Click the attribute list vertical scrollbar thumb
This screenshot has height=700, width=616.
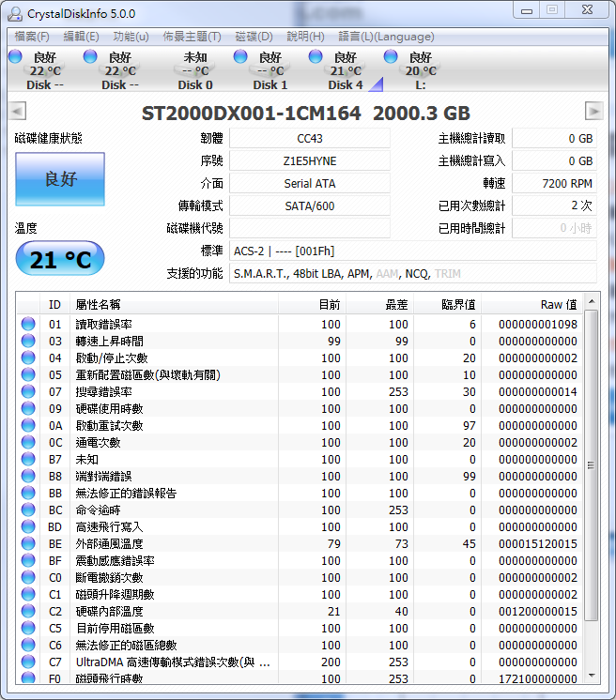click(x=592, y=465)
